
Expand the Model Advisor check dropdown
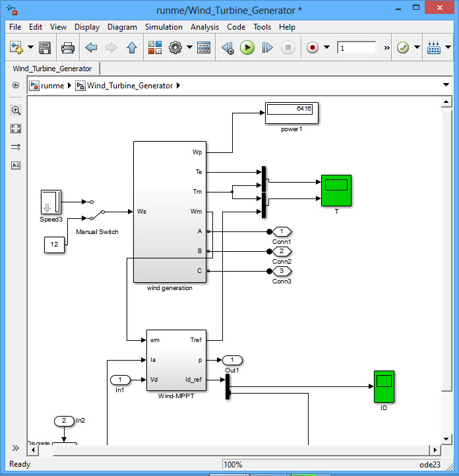[415, 47]
